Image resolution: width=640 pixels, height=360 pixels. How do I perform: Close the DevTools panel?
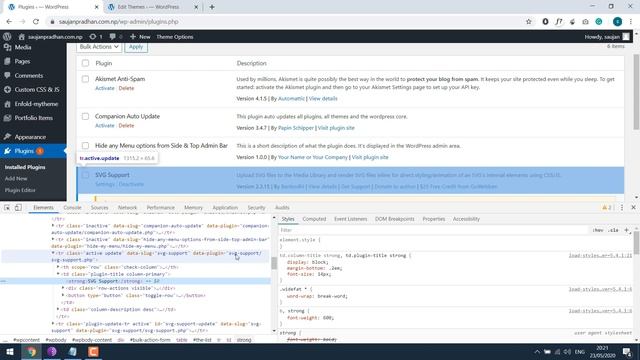click(633, 207)
